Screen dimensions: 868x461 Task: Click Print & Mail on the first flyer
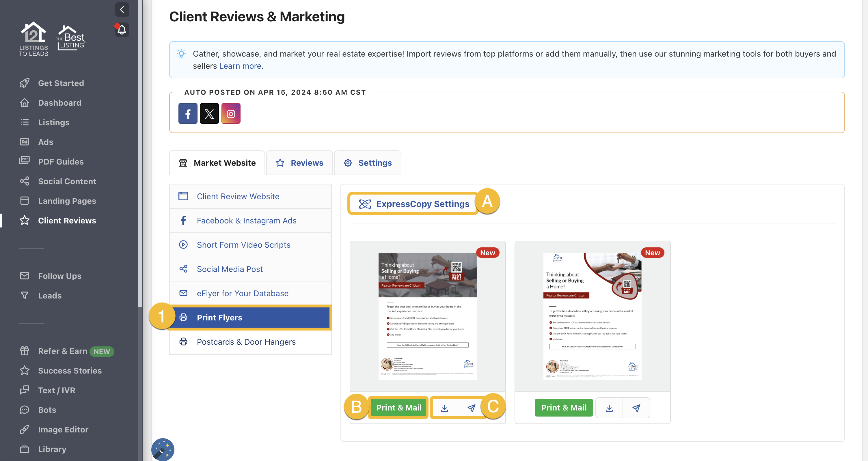click(x=398, y=408)
